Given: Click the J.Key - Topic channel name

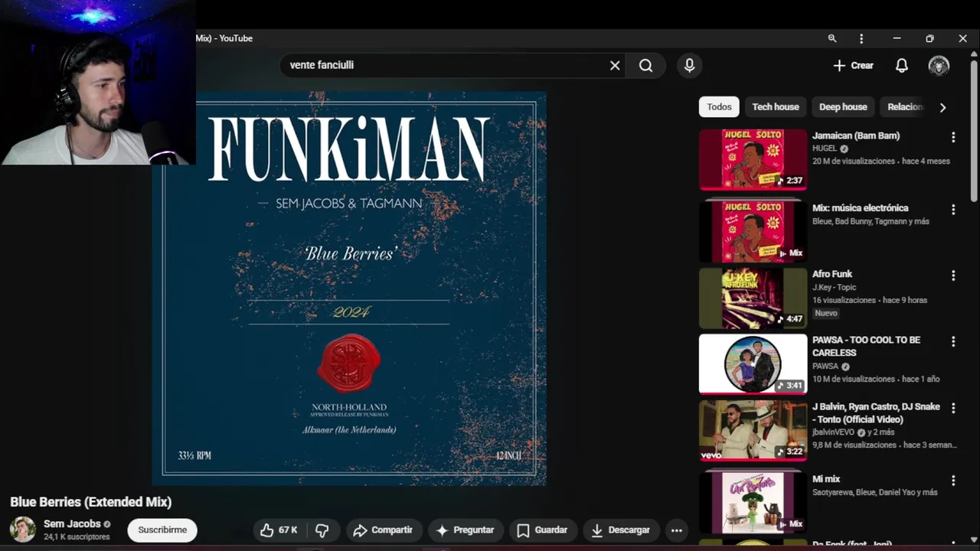Looking at the screenshot, I should [x=835, y=287].
